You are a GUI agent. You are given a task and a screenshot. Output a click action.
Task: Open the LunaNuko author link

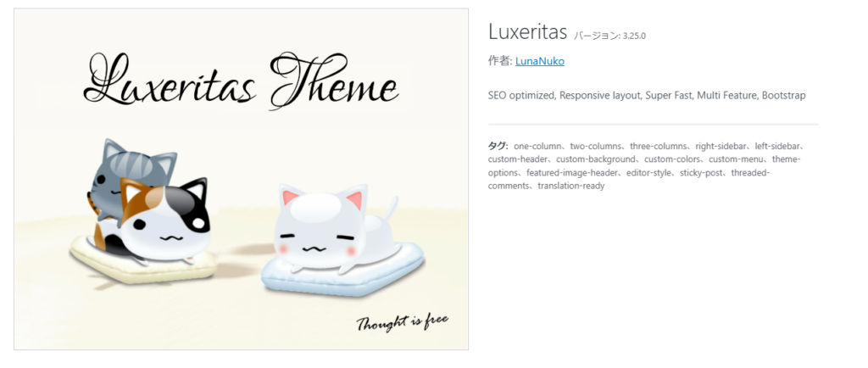540,61
